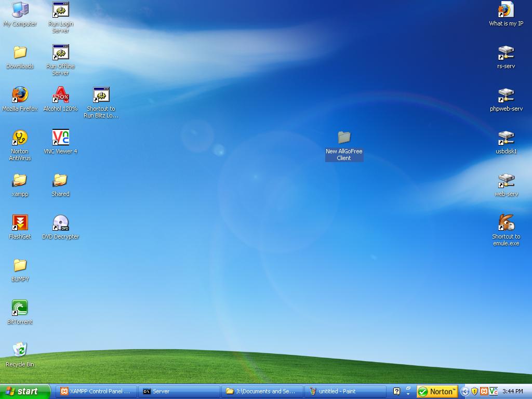Switch to XAMPP Control Panel taskbar button
This screenshot has width=532, height=399.
tap(96, 392)
